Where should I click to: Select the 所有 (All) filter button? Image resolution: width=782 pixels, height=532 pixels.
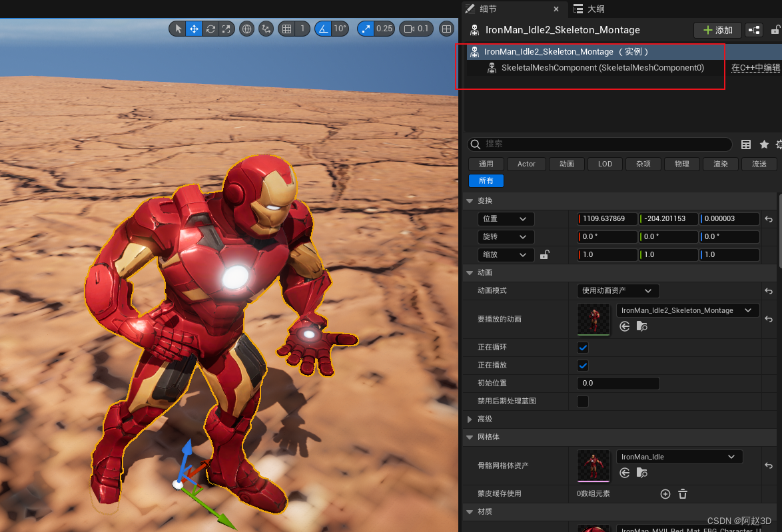(486, 180)
